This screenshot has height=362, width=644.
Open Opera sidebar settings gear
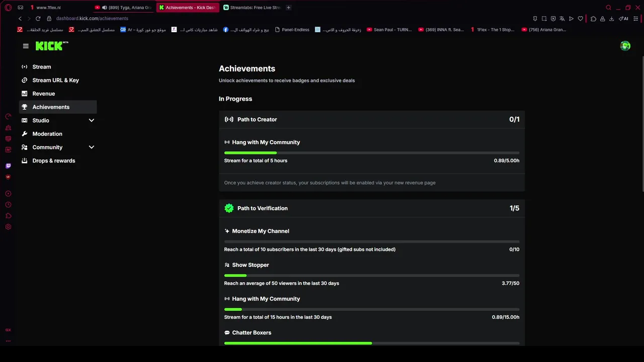tap(8, 227)
